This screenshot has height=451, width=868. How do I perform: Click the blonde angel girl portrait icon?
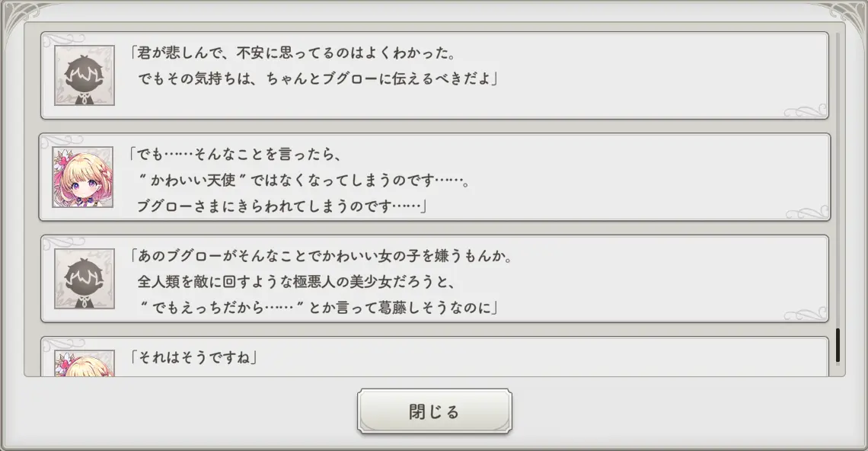[x=82, y=178]
